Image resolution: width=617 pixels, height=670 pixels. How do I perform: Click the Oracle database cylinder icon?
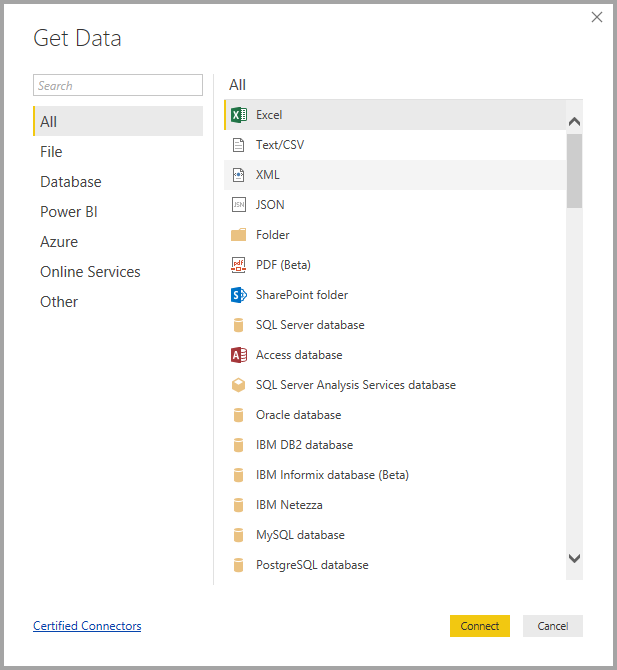[238, 415]
